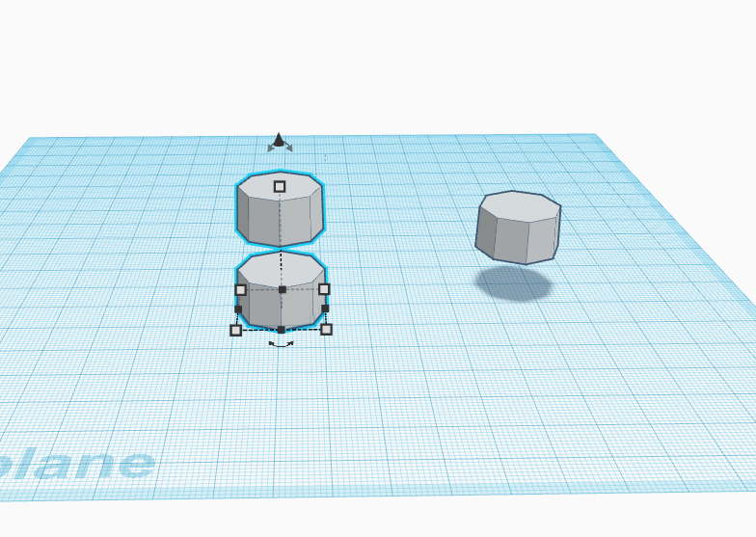Click the upper-right white corner resize handle

point(324,289)
